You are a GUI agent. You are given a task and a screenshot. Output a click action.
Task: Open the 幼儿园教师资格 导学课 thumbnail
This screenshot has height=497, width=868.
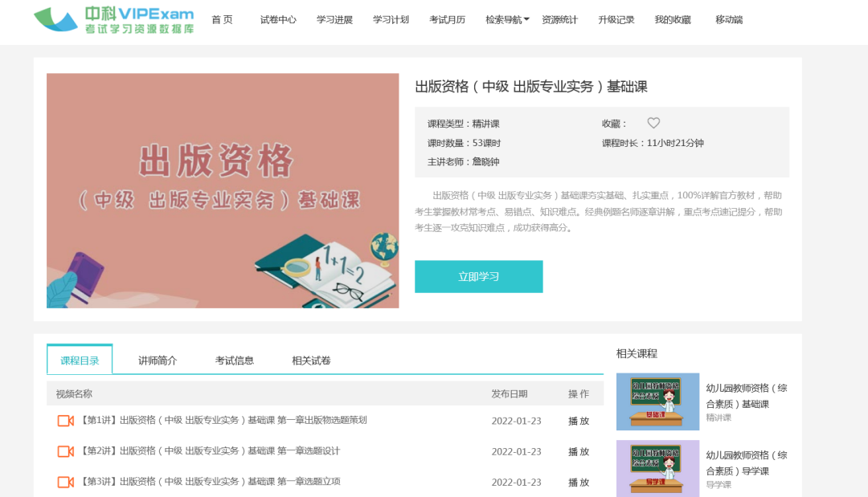(x=657, y=467)
